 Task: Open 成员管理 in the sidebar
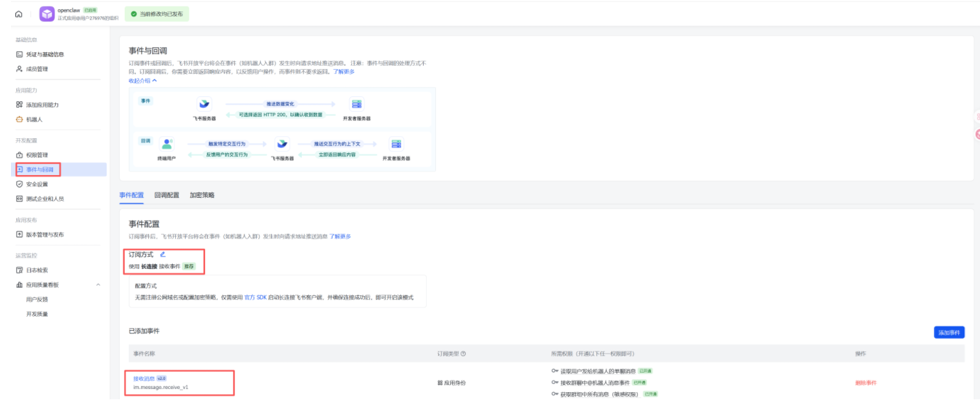(37, 69)
